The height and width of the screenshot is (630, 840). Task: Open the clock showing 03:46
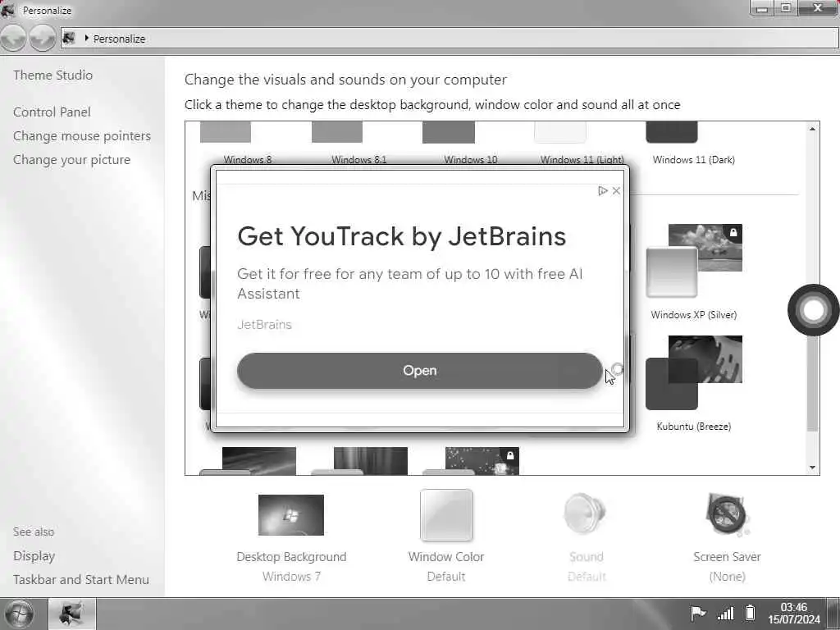794,614
